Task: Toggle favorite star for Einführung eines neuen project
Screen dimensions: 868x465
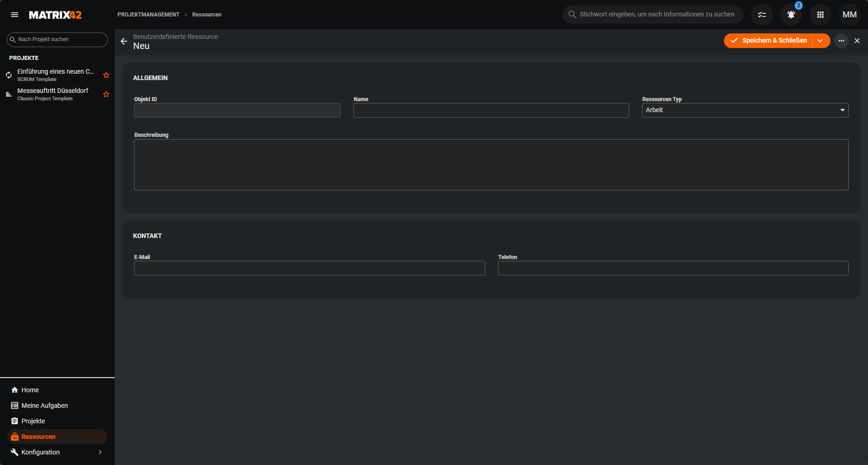Action: [x=106, y=75]
